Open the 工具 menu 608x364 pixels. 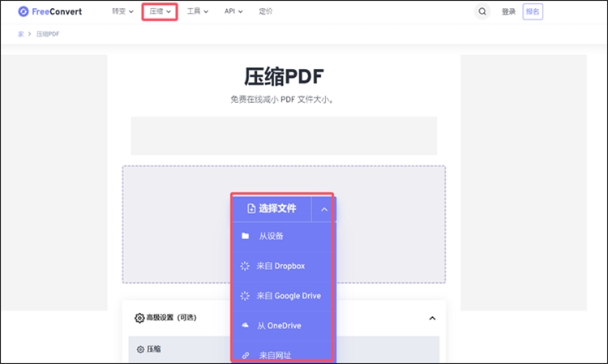(197, 11)
